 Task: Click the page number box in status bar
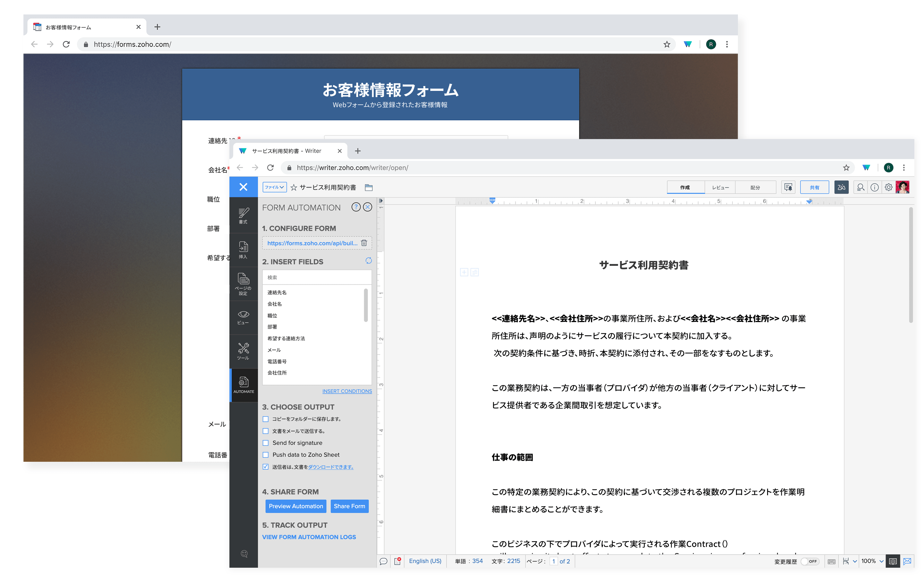click(553, 561)
